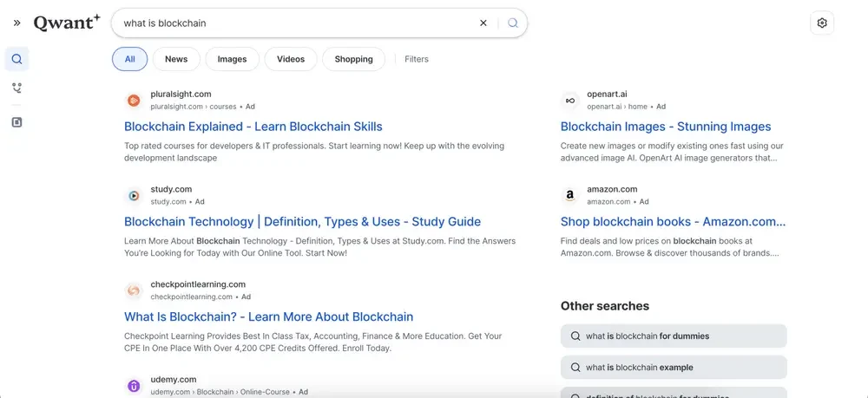Select sidebar search icon
Image resolution: width=868 pixels, height=398 pixels.
17,59
